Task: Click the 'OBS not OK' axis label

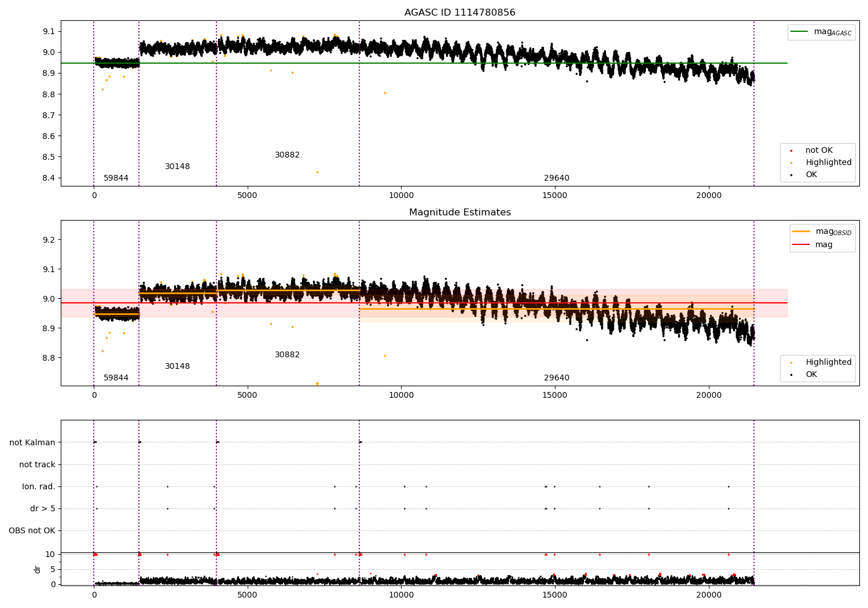Action: click(x=32, y=530)
